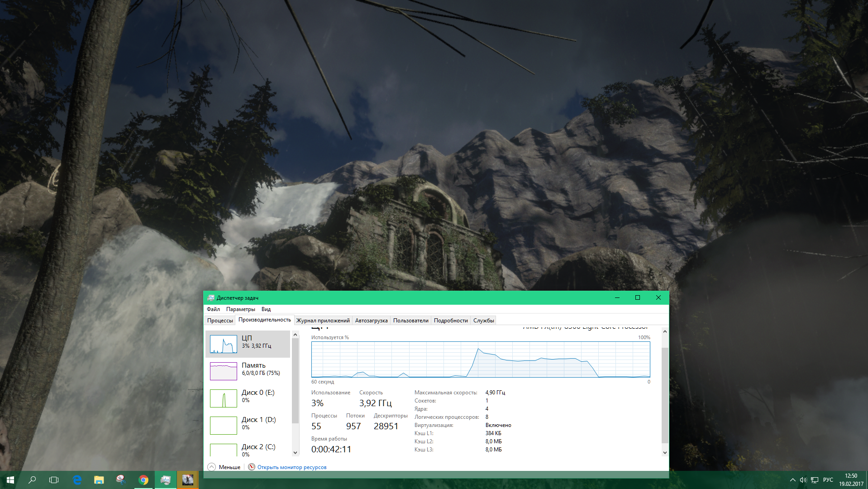Switch to the Службы tab
The width and height of the screenshot is (868, 489).
pos(484,321)
